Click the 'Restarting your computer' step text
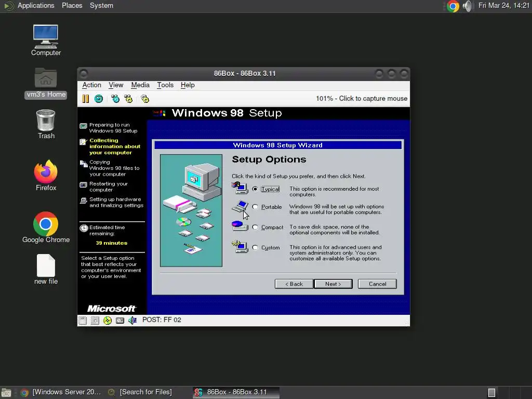 tap(108, 187)
